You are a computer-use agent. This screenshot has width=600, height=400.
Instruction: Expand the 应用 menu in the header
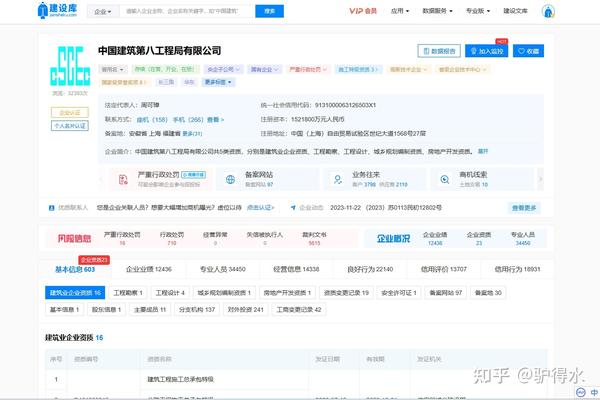point(400,11)
